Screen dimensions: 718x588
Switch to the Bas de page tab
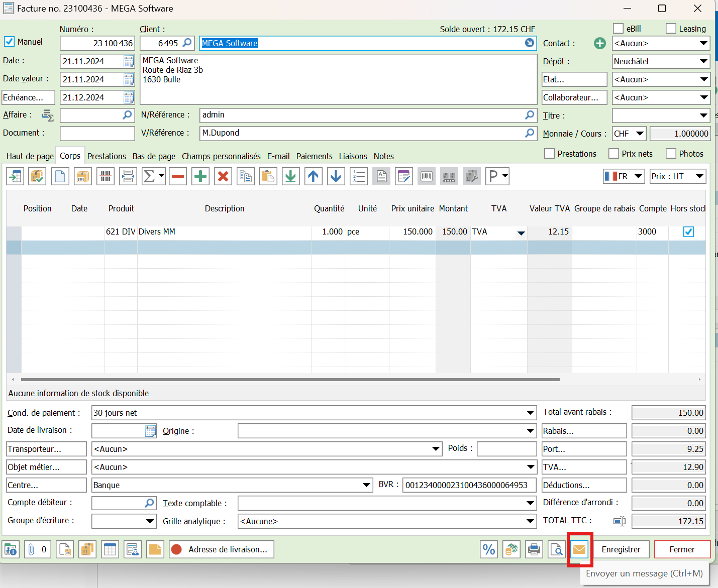(154, 156)
